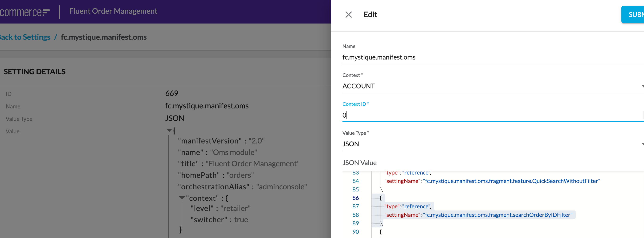The width and height of the screenshot is (644, 238).
Task: Click the commerce logo in header
Action: [24, 12]
